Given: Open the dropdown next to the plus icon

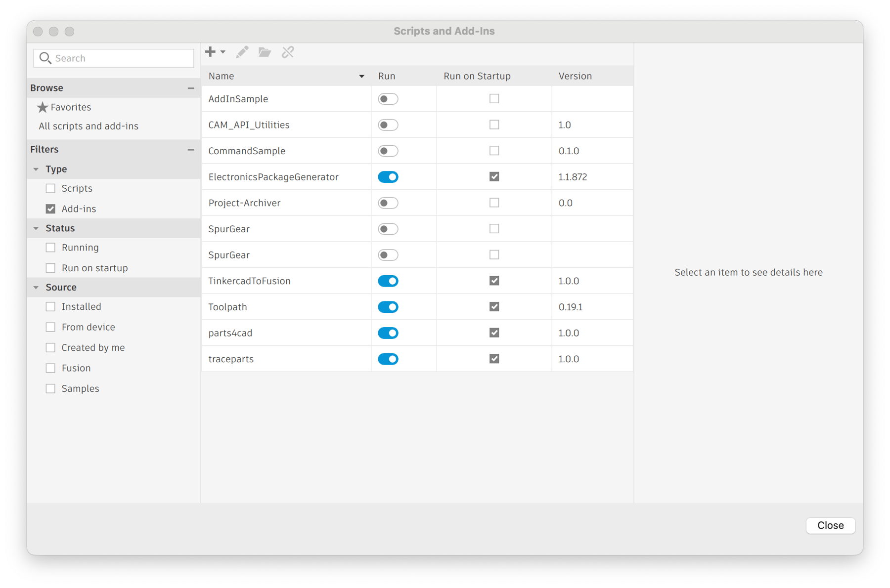Looking at the screenshot, I should [222, 52].
